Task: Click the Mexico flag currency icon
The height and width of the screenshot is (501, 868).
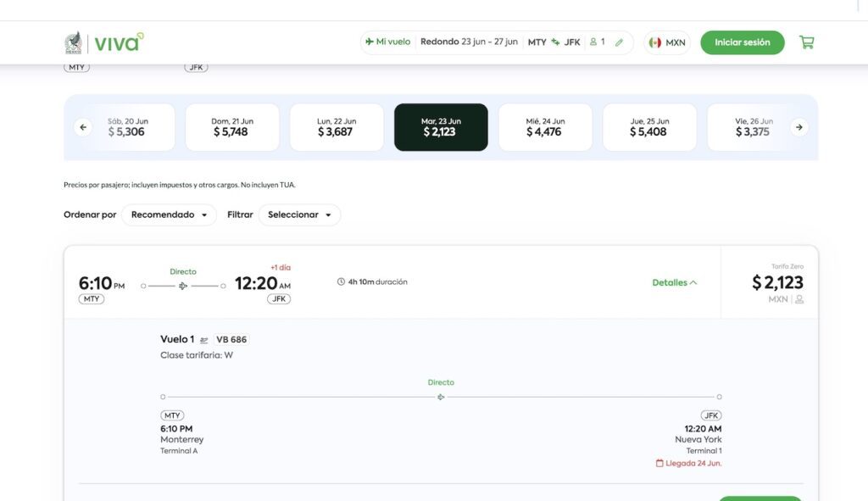Action: (x=655, y=42)
